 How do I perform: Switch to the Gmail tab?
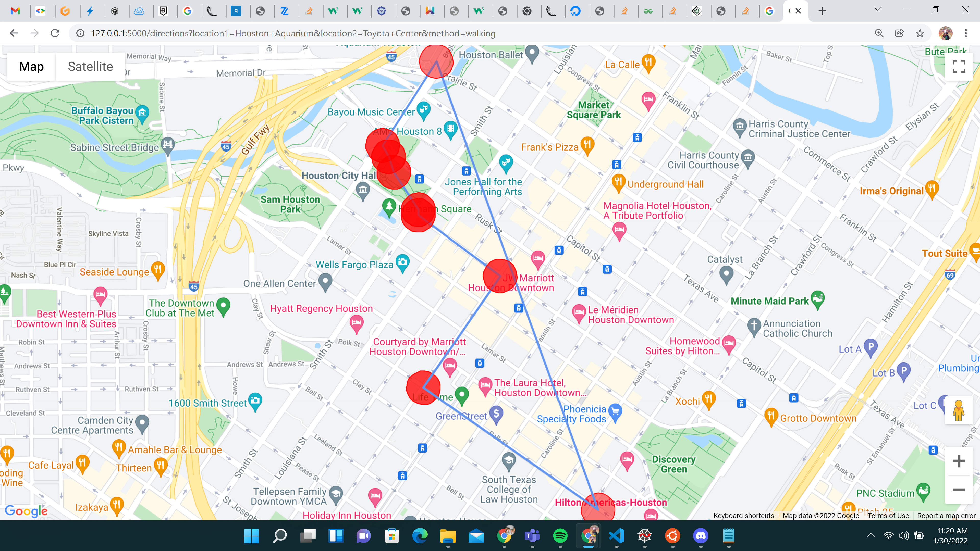[15, 11]
